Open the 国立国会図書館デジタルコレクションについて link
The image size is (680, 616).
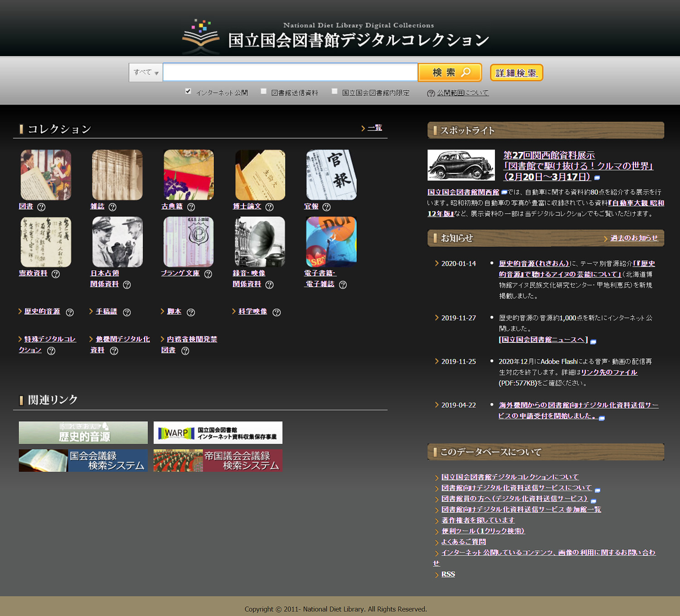[x=510, y=477]
